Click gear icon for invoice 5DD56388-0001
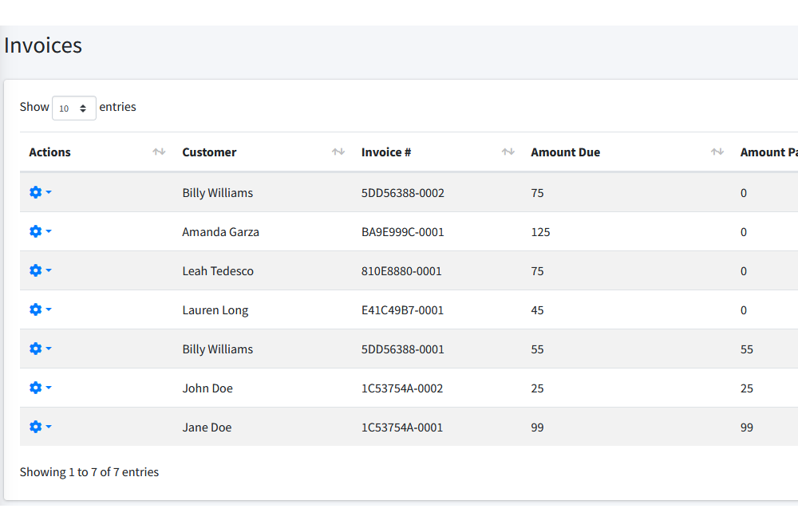 (x=36, y=349)
